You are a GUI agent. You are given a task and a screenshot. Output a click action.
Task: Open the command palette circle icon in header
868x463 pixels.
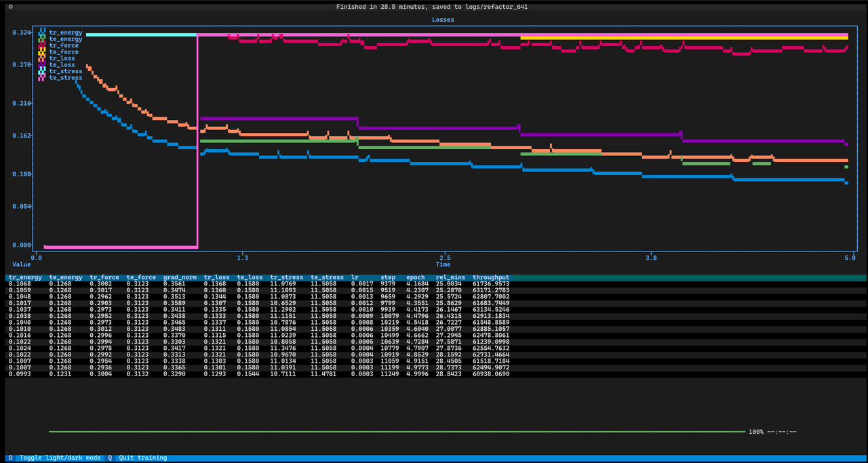tap(10, 7)
